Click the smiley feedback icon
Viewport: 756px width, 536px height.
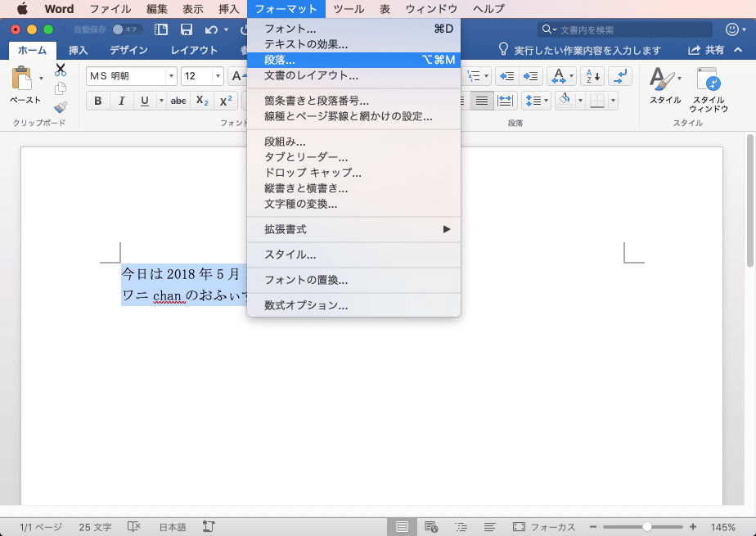(732, 30)
